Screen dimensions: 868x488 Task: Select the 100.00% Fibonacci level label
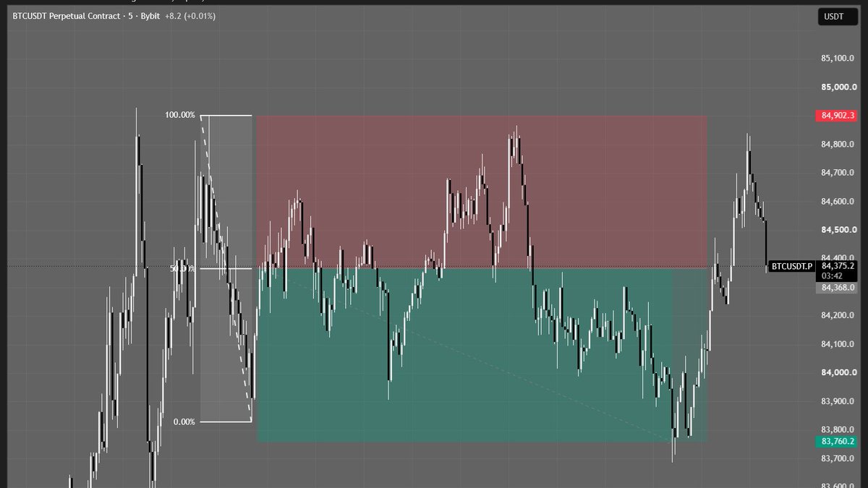point(180,115)
